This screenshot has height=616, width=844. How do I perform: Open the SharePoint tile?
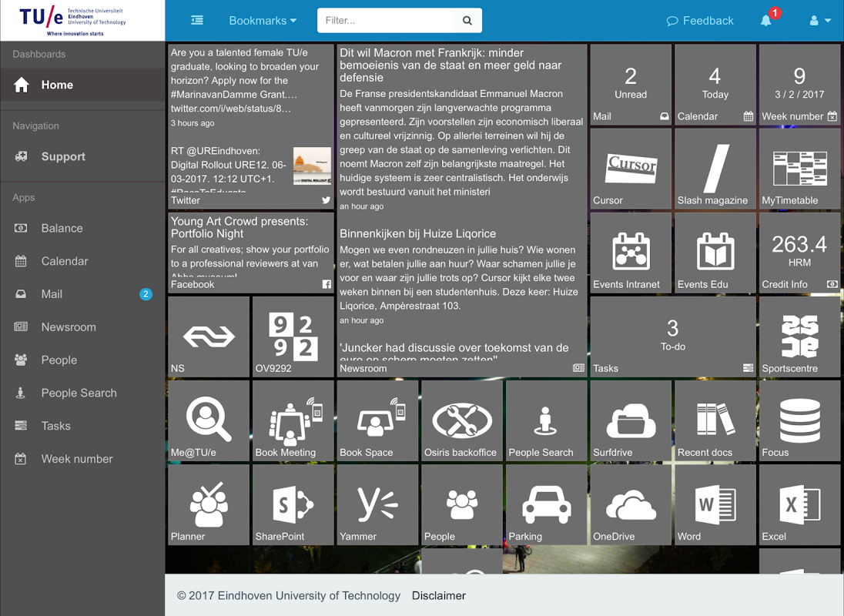tap(293, 505)
